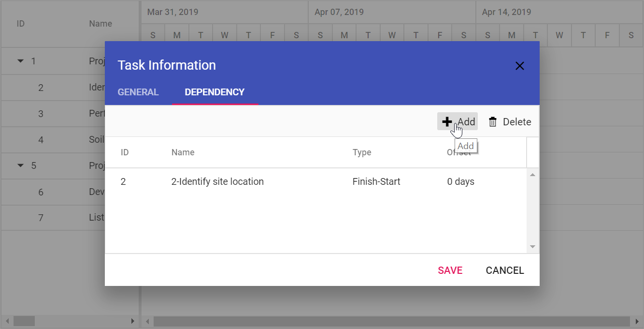Click the trash can Delete icon

493,122
